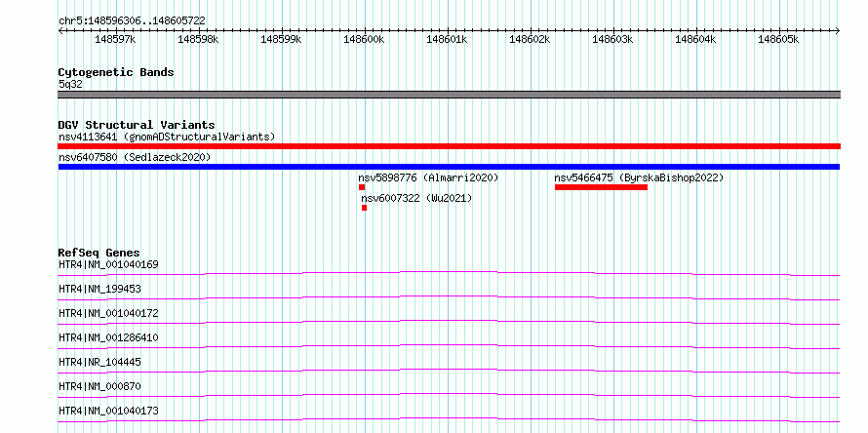Image resolution: width=868 pixels, height=433 pixels.
Task: Click the DGV Structural Variants track title
Action: 137,125
